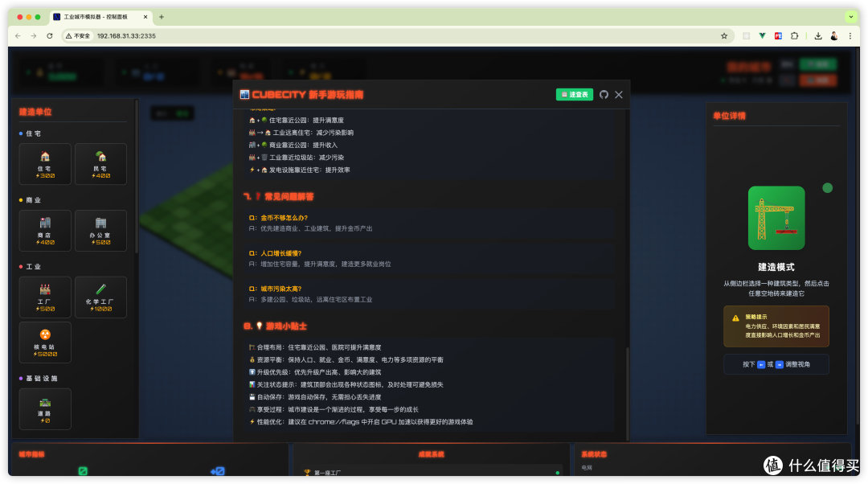Bookmark this page with star icon
This screenshot has height=484, width=868.
[724, 36]
